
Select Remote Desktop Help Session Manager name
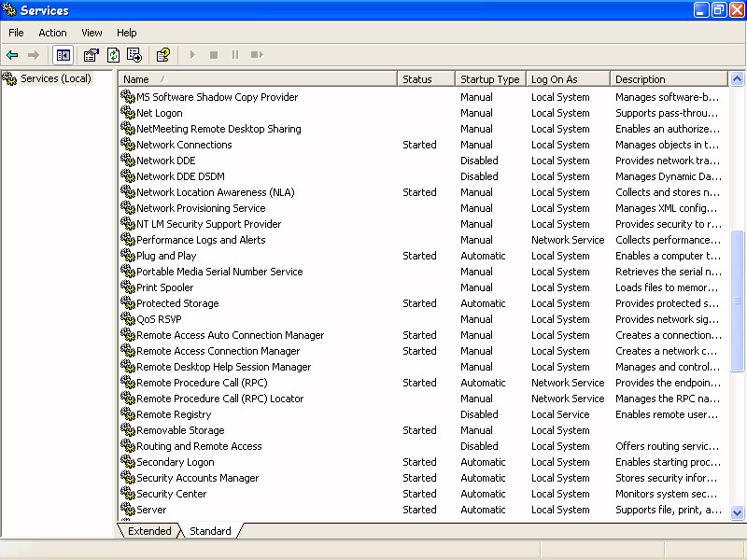223,367
